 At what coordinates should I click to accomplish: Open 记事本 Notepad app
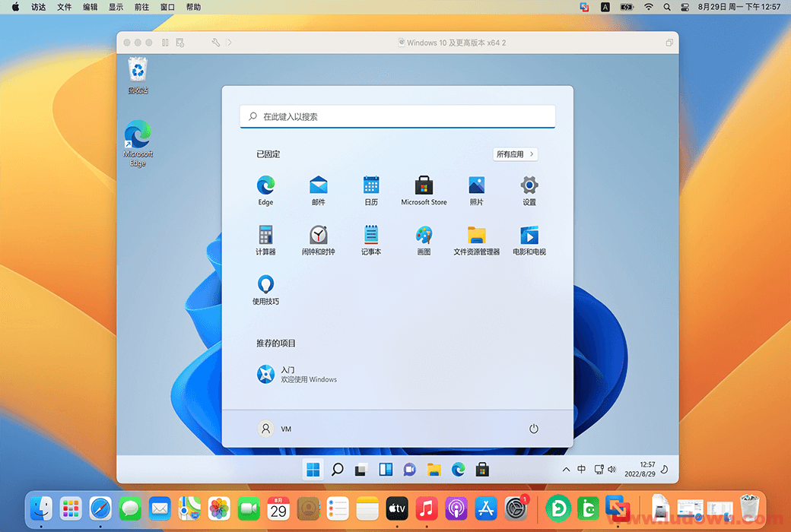coord(371,240)
